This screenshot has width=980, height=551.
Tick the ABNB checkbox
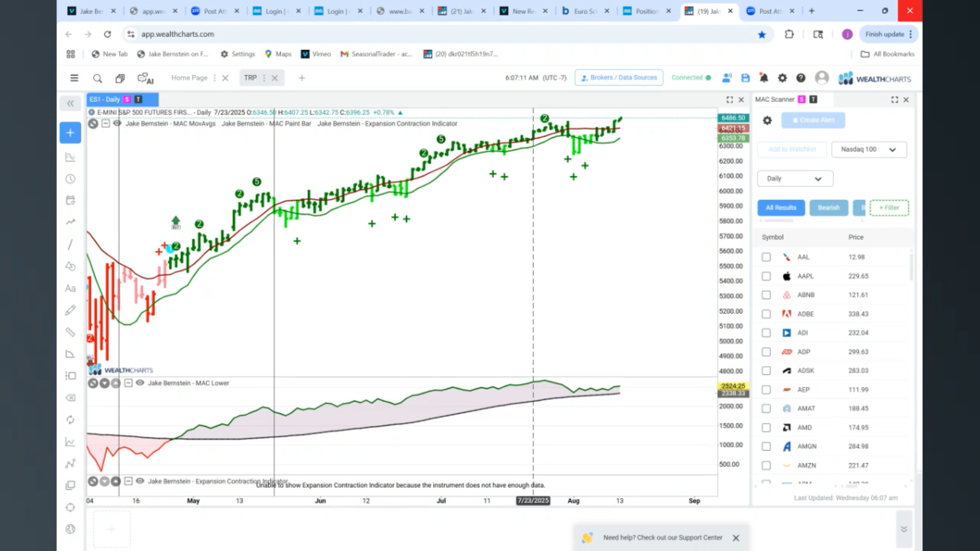coord(766,295)
